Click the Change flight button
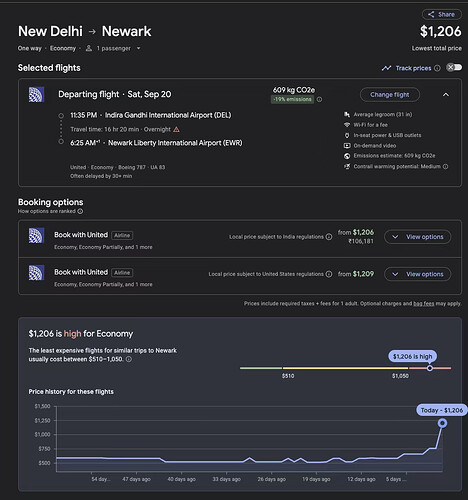This screenshot has height=500, width=468. (390, 95)
